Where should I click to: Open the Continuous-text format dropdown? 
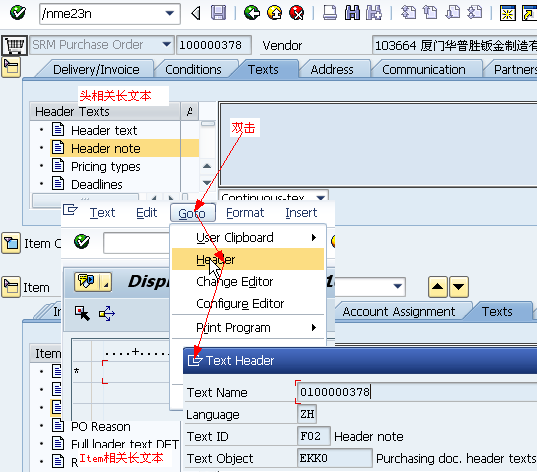coord(321,197)
